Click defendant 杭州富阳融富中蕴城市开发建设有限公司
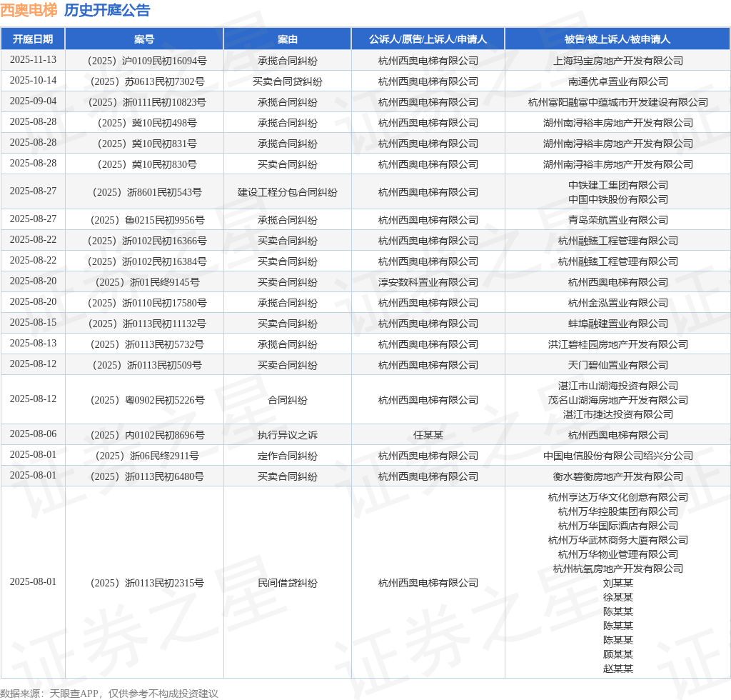 click(617, 102)
